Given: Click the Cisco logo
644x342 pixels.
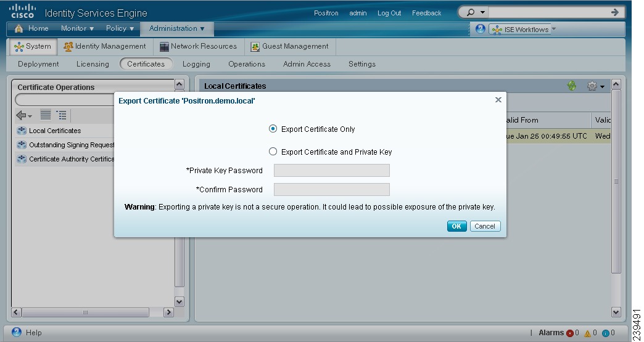Looking at the screenshot, I should point(23,11).
